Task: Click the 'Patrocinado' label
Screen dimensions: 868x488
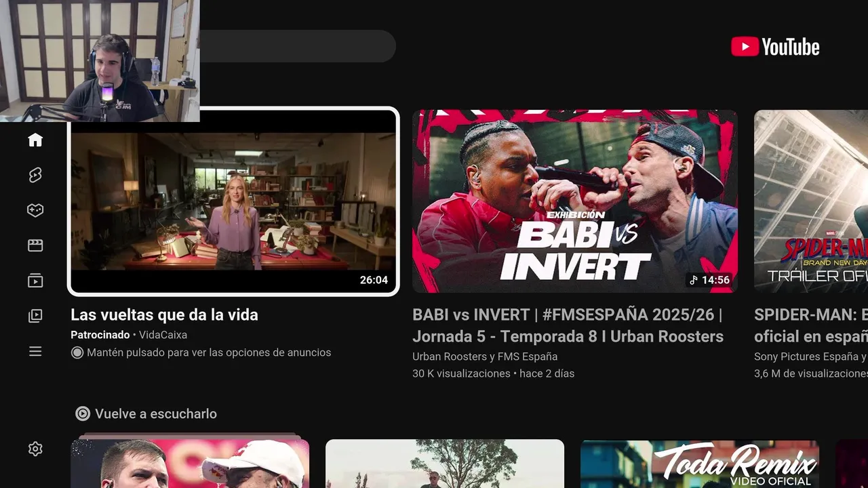Action: pos(100,335)
